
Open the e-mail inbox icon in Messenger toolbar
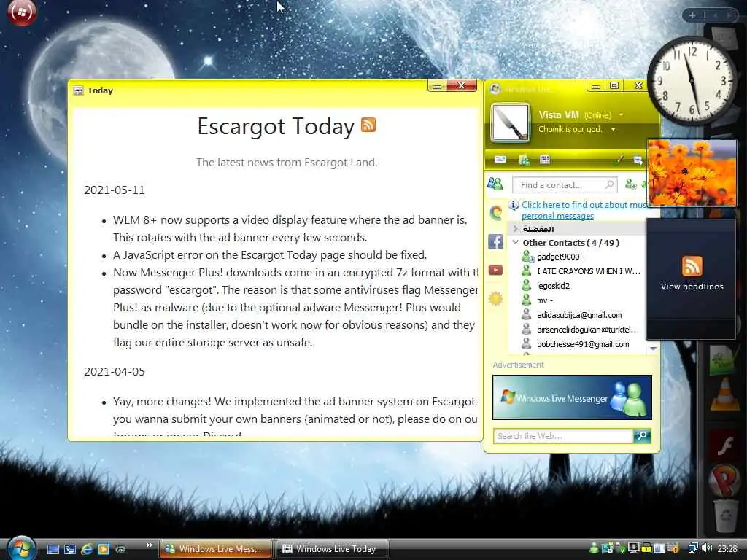(x=500, y=160)
